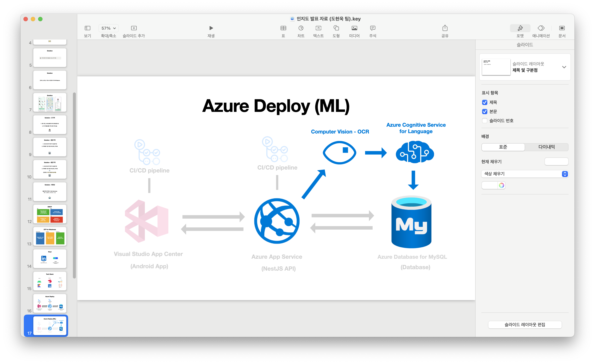The width and height of the screenshot is (595, 364).
Task: Enable the 슬라이드 번호 checkbox
Action: pyautogui.click(x=485, y=121)
